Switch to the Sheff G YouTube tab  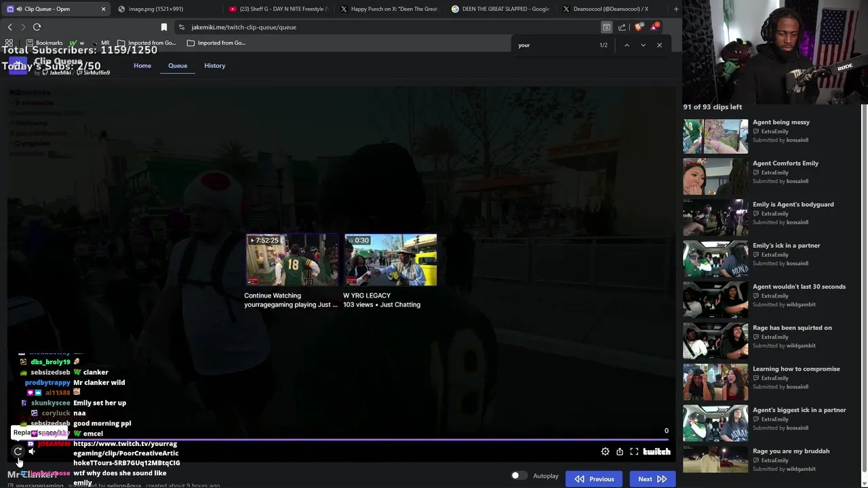pos(278,9)
